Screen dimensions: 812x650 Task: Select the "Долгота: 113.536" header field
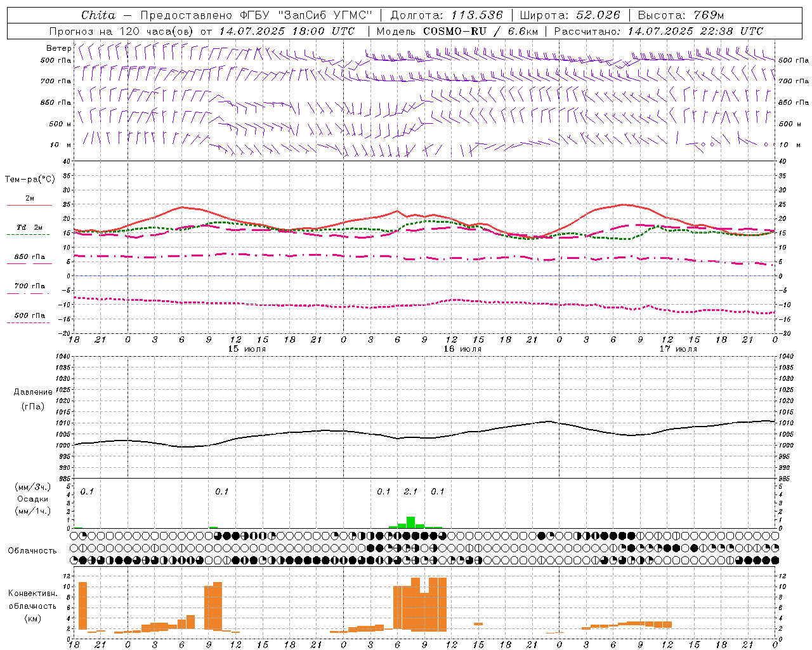pos(447,15)
